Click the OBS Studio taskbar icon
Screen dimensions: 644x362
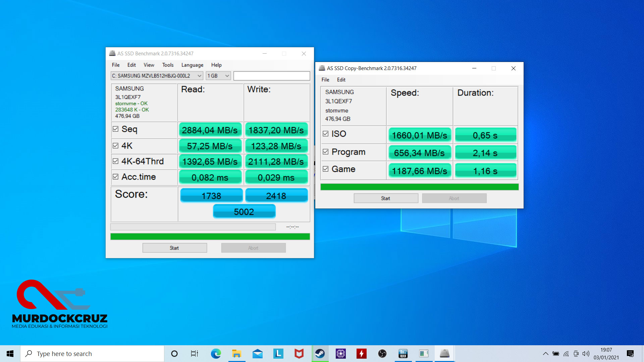click(x=382, y=354)
